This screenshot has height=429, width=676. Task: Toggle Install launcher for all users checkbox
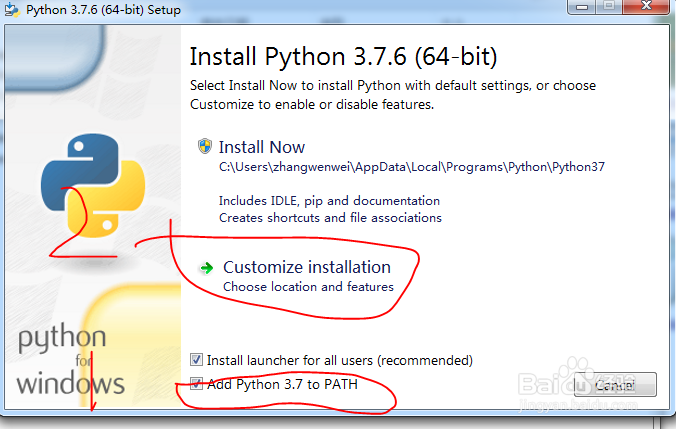tap(196, 360)
